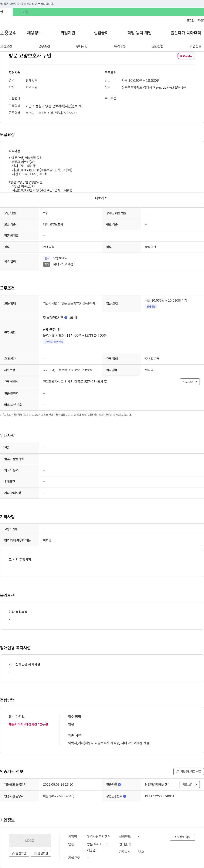Click the 방문 복지서비스 제공업 industry value
Screen dimensions: 204x868
98,847
